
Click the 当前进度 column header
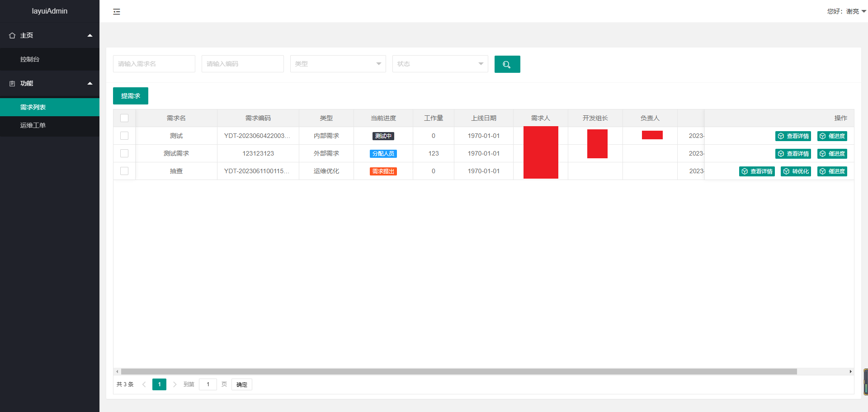coord(383,118)
